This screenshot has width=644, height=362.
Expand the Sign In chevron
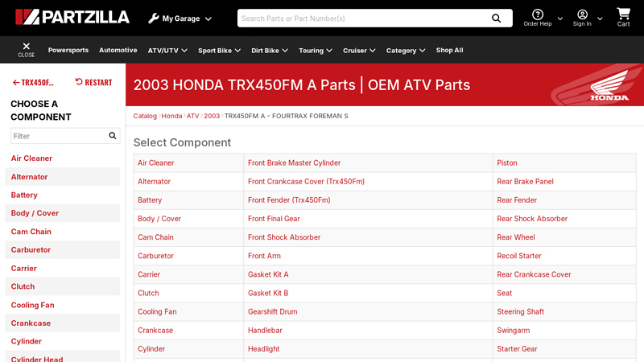tap(600, 19)
